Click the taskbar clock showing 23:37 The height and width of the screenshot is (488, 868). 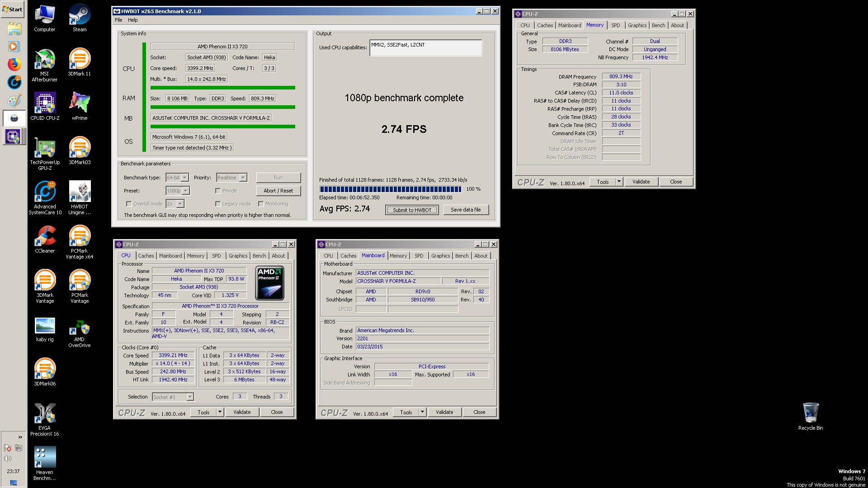coord(13,471)
